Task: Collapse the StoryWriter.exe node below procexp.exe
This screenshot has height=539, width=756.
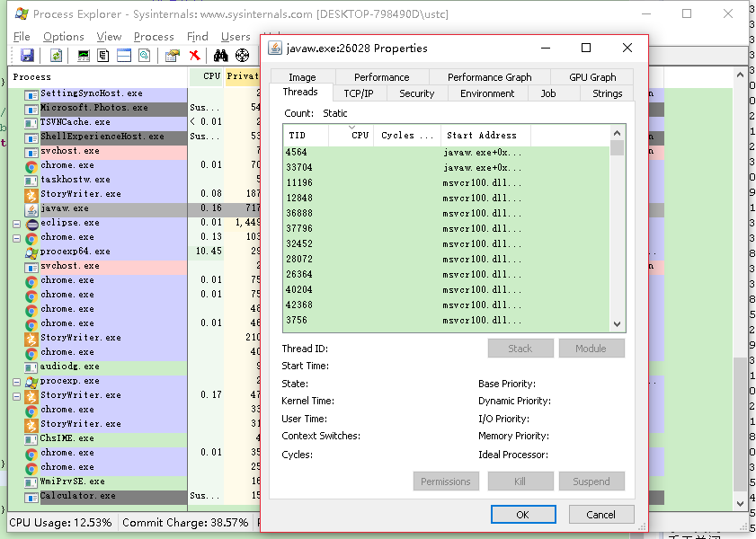Action: coord(16,396)
